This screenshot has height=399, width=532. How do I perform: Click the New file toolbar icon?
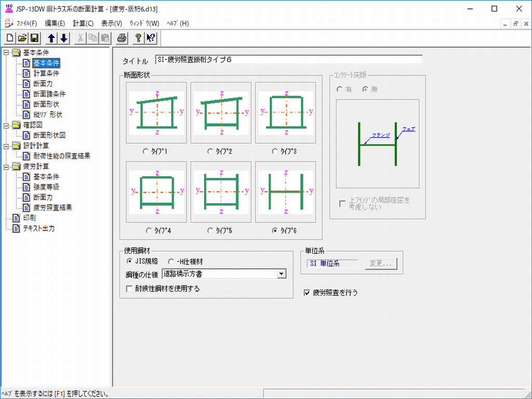(x=10, y=38)
